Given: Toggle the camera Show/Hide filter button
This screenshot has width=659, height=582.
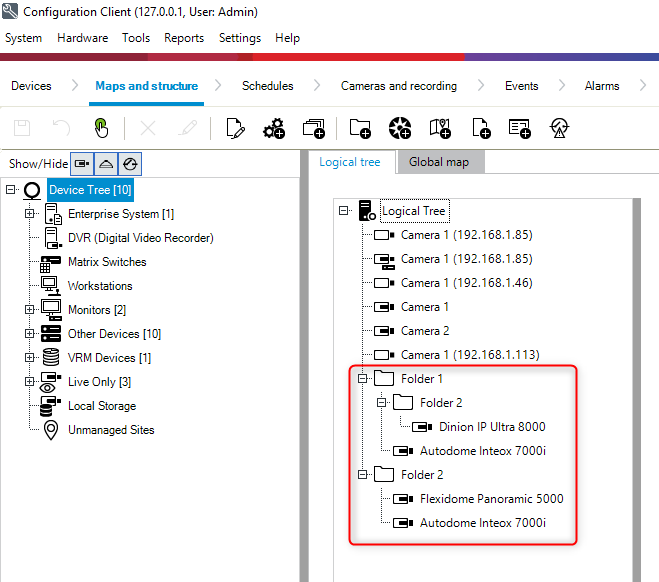Looking at the screenshot, I should 82,163.
